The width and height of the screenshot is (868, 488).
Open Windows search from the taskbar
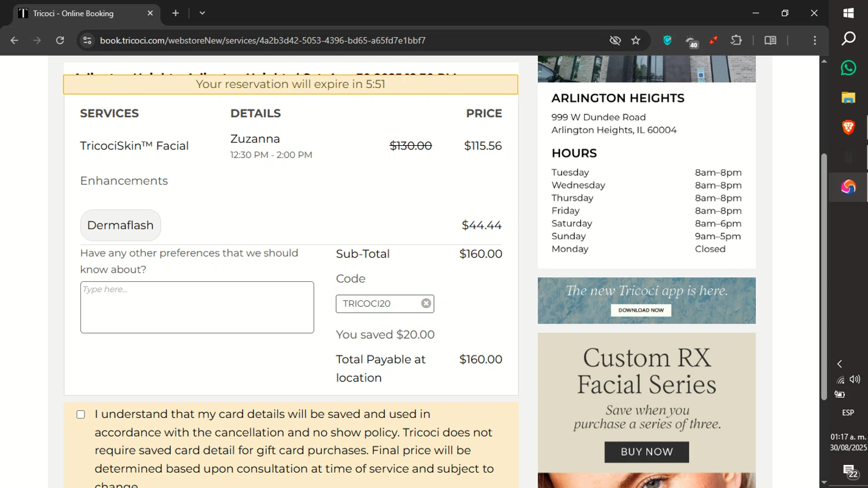coord(848,39)
